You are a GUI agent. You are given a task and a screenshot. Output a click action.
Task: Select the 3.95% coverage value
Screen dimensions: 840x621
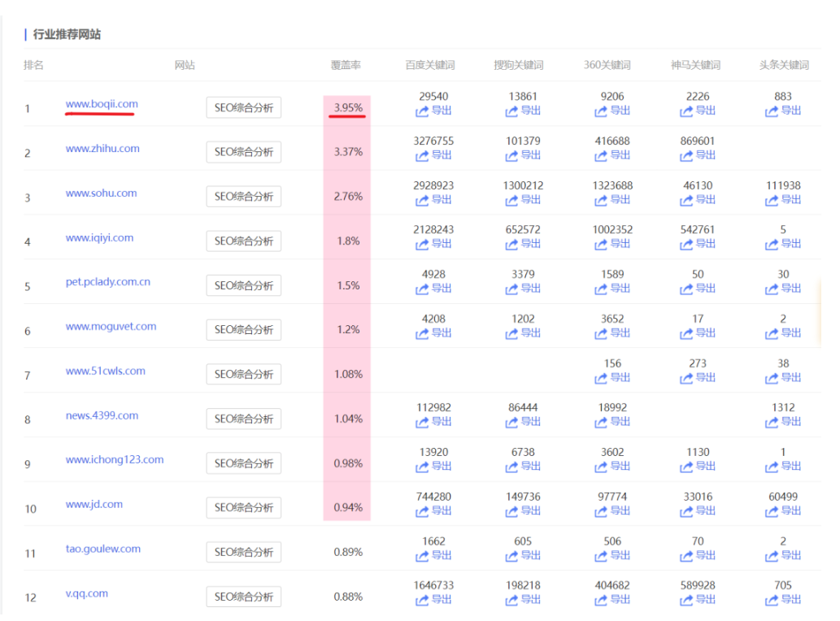point(348,107)
